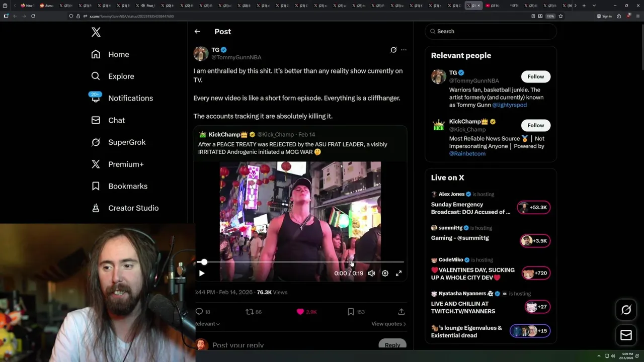Viewport: 644px width, 362px height.
Task: Open Home from the sidebar
Action: point(110,54)
